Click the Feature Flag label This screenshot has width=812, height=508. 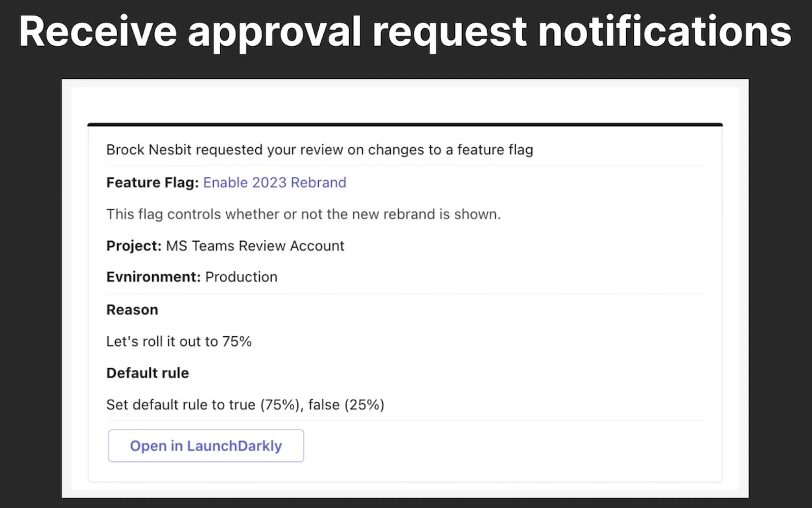pos(153,182)
